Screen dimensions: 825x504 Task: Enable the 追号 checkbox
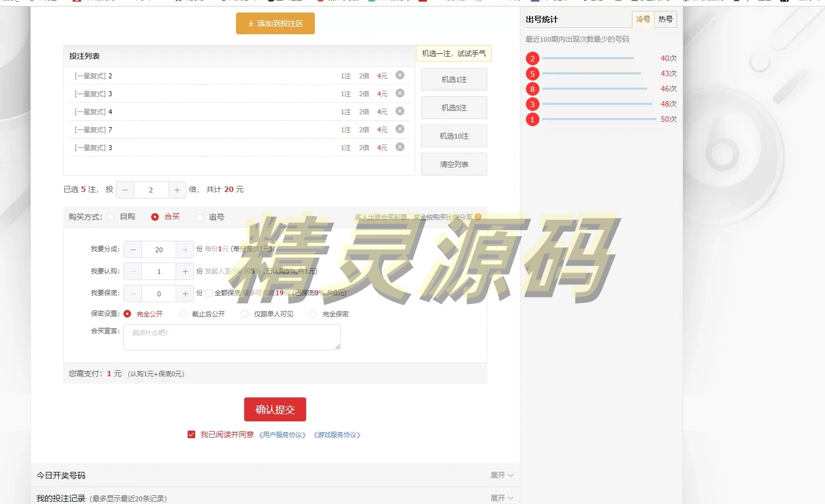click(200, 217)
